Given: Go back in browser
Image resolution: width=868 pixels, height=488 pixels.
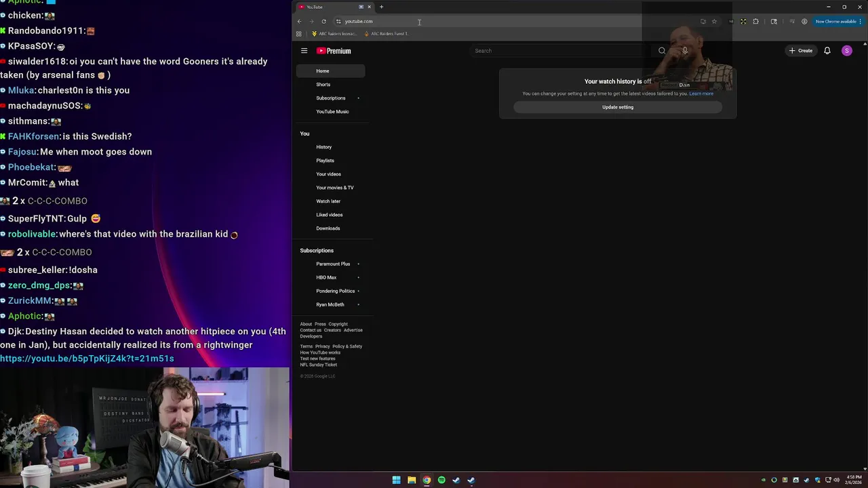Looking at the screenshot, I should [299, 21].
